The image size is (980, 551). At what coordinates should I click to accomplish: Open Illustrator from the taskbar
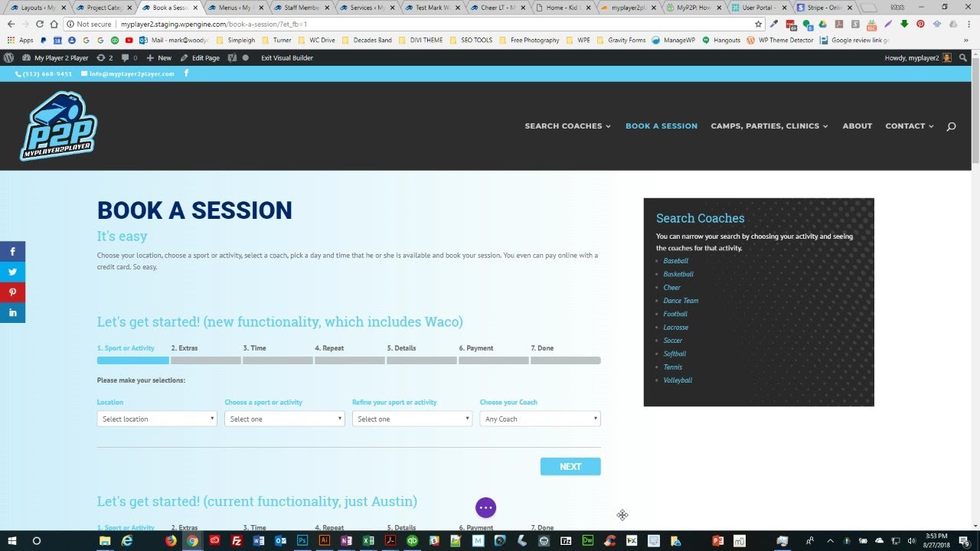325,540
